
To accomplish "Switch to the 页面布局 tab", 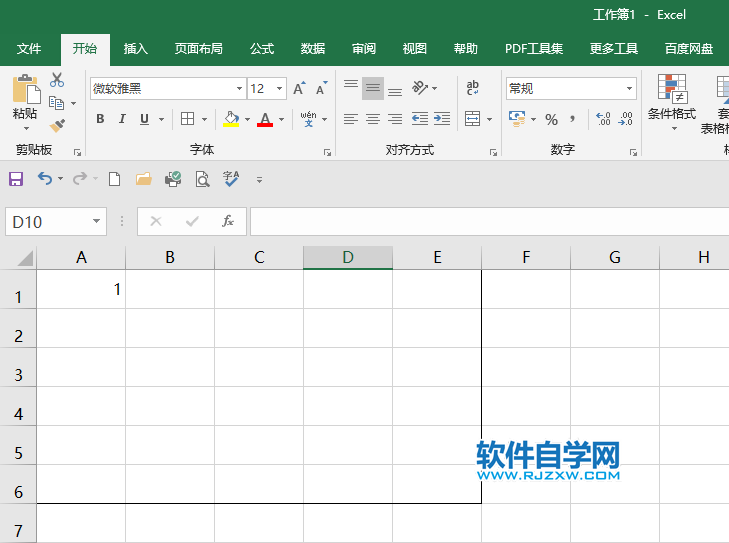I will tap(199, 48).
